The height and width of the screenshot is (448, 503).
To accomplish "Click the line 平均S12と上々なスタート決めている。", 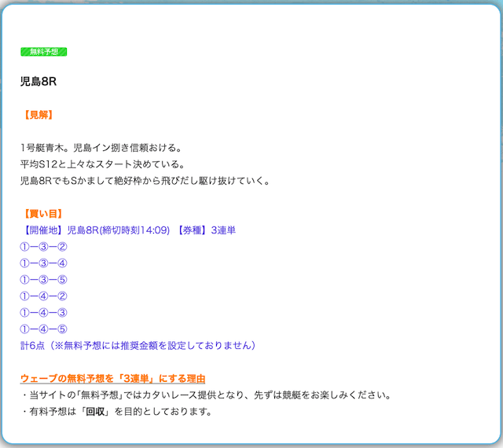I will click(103, 164).
